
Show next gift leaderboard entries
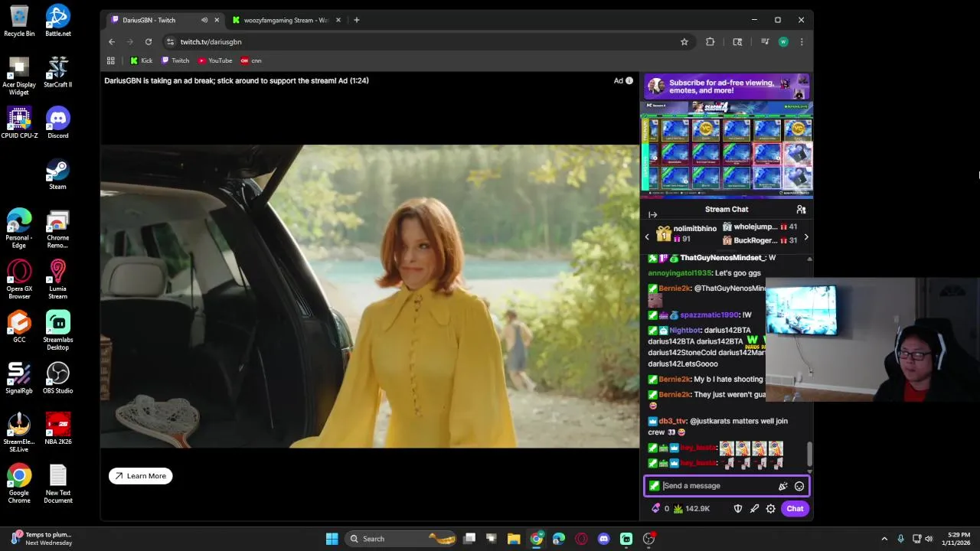click(x=805, y=237)
